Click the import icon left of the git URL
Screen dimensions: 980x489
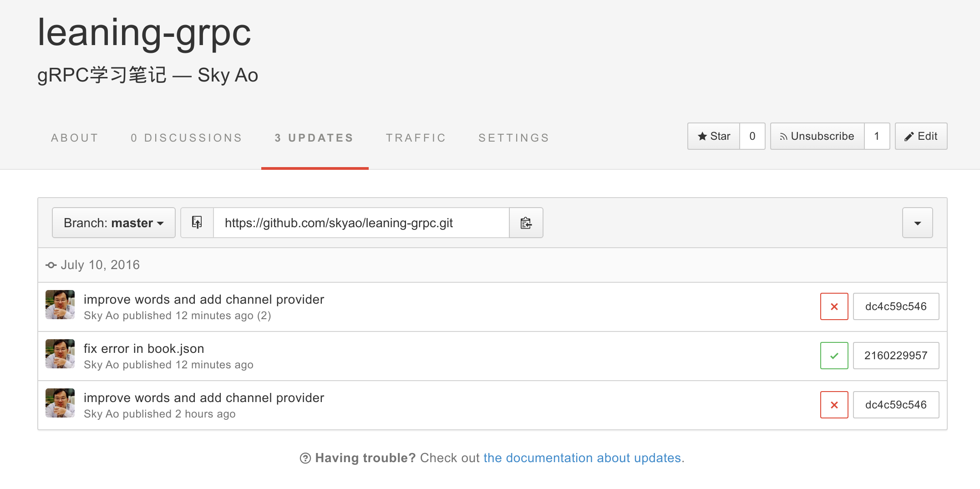click(x=197, y=223)
